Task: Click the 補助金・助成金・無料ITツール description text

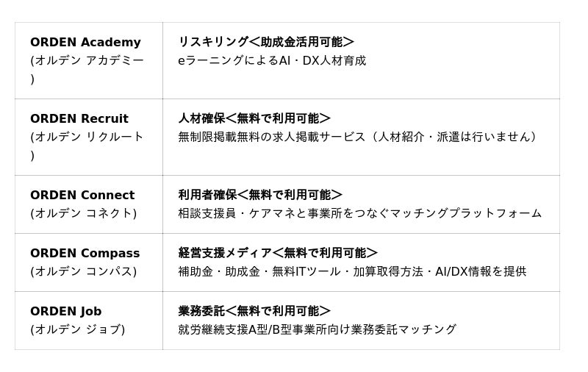Action: [x=352, y=271]
